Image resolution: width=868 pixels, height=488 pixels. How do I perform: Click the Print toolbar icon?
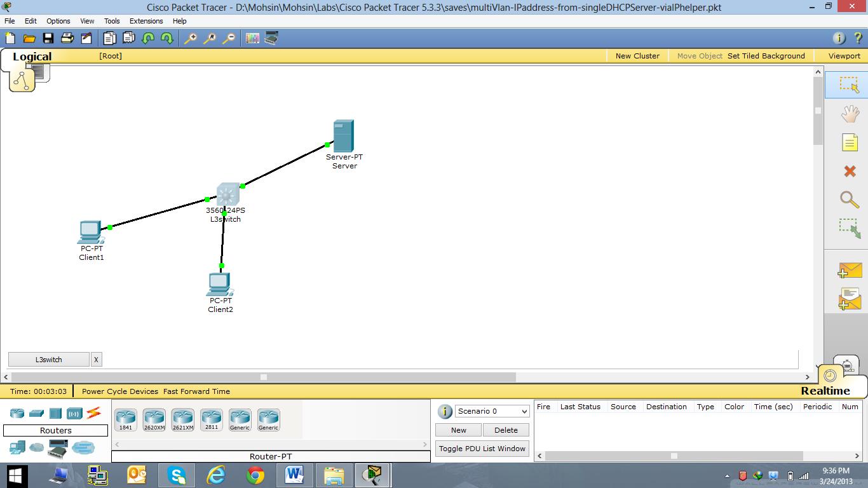click(x=67, y=38)
